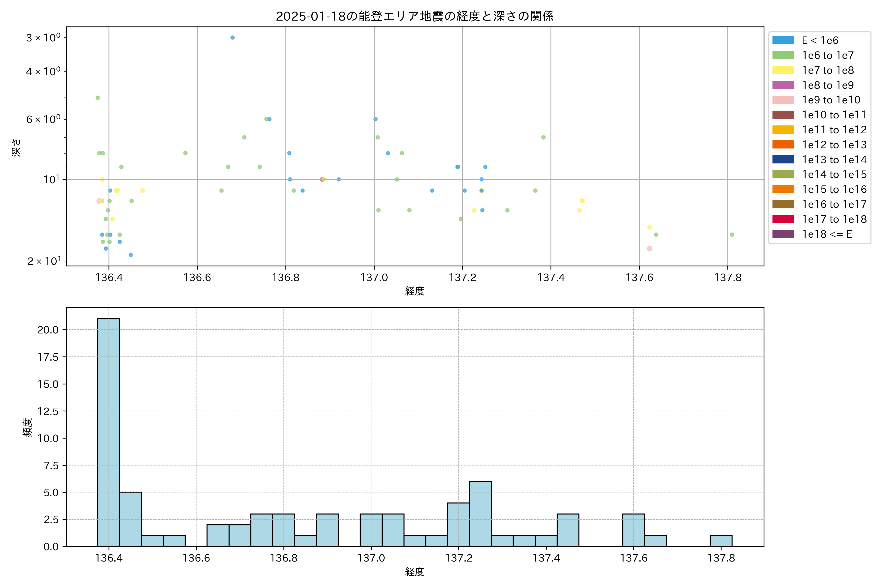Click the red 1e17 to 1e18 legend swatch
The image size is (882, 588).
coord(783,219)
